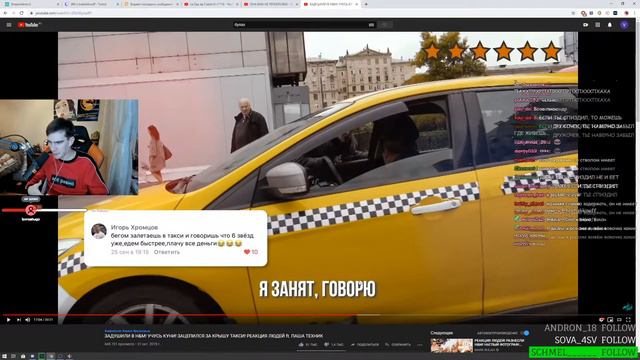Screen dimensions: 640x360
Task: Toggle miniplayer mode
Action: pos(610,320)
